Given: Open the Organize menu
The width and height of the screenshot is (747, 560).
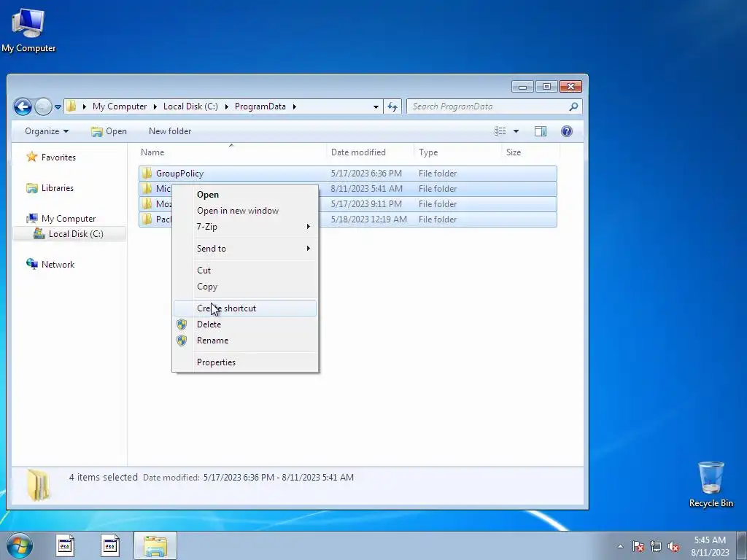Looking at the screenshot, I should pyautogui.click(x=47, y=131).
